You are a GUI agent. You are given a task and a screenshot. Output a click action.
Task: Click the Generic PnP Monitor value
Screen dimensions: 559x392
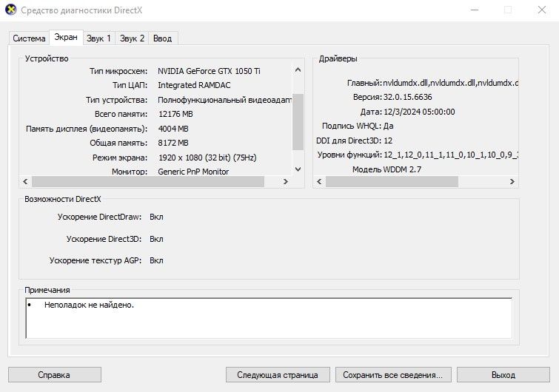click(193, 172)
